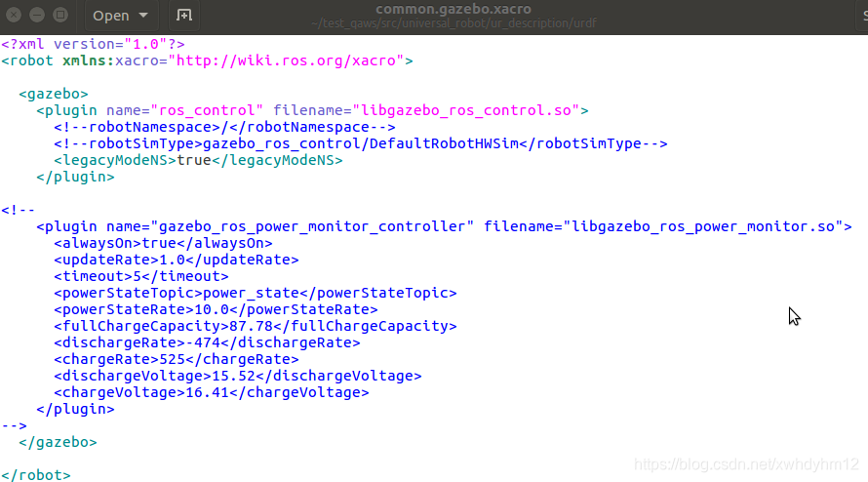868x482 pixels.
Task: Click the closing </gazebo> tag
Action: (58, 443)
